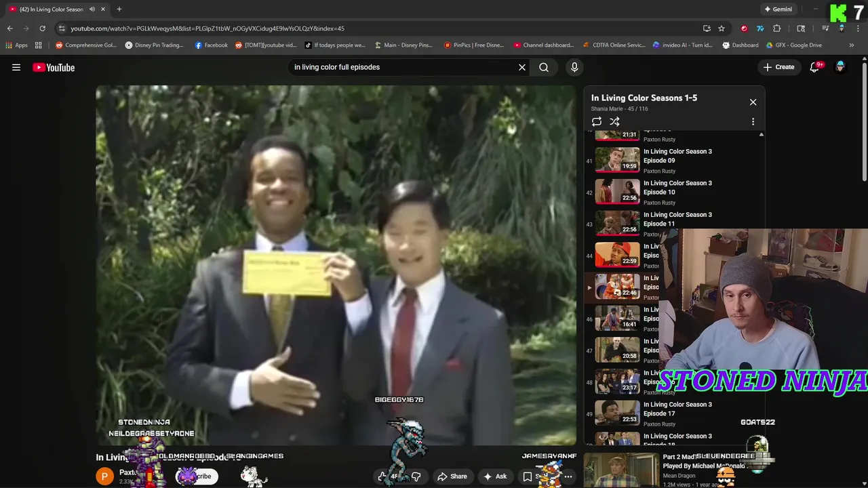Viewport: 868px width, 488px height.
Task: Open Shania Marie playlist owner link
Action: (x=607, y=108)
